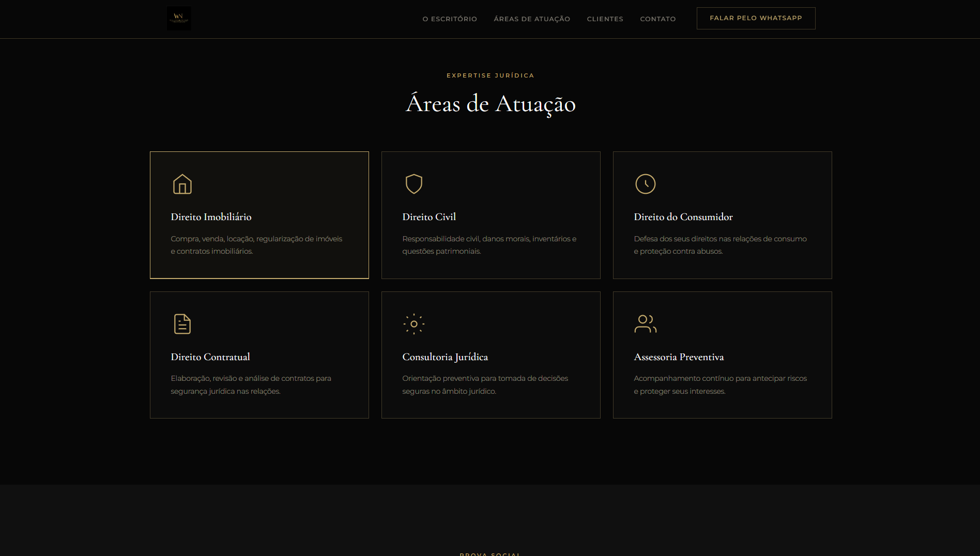Open the Clientes nav link

pyautogui.click(x=605, y=19)
